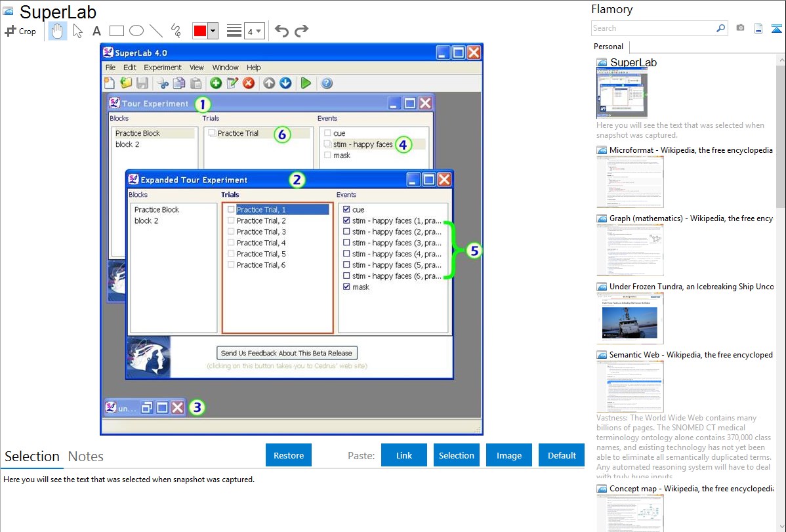Choose the straight line tool
Viewport: 786px width, 532px height.
point(156,31)
